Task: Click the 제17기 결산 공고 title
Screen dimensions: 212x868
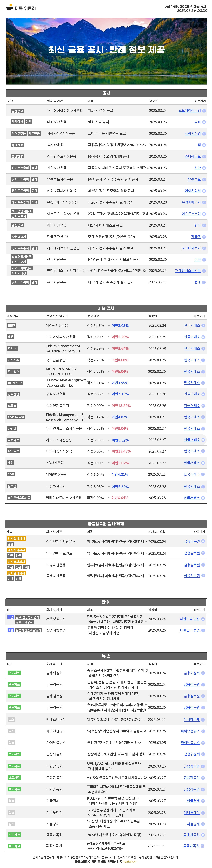Action: 100,111
